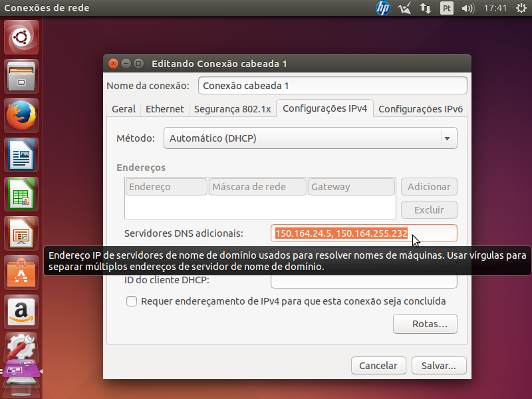
Task: Open Ubuntu Dash home button
Action: click(x=21, y=39)
